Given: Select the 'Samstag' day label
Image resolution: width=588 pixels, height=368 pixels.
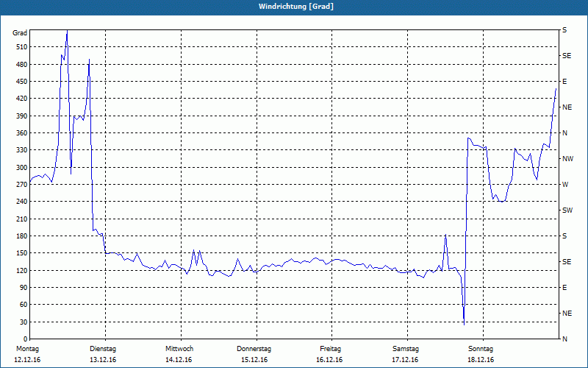Looking at the screenshot, I should [x=406, y=349].
